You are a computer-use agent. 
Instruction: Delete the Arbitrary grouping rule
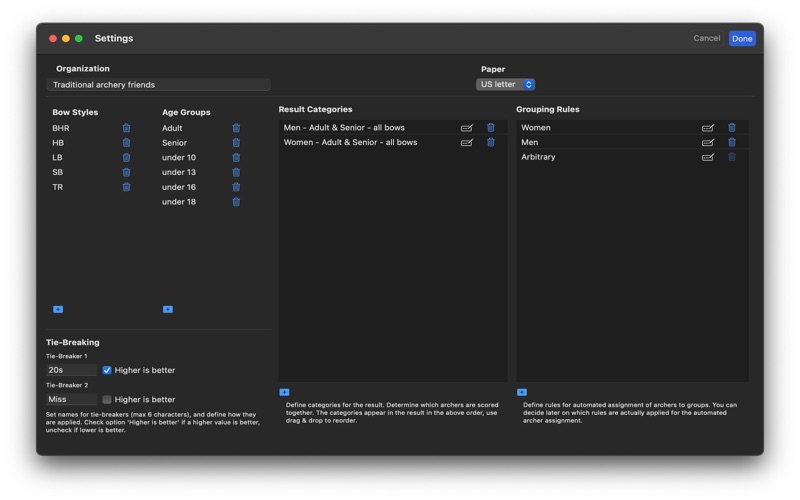732,157
